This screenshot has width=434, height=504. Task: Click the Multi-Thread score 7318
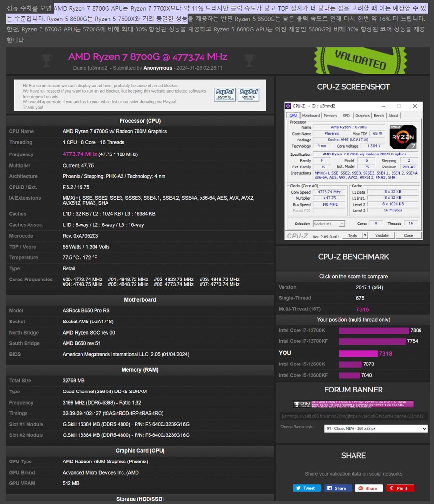[x=363, y=309]
